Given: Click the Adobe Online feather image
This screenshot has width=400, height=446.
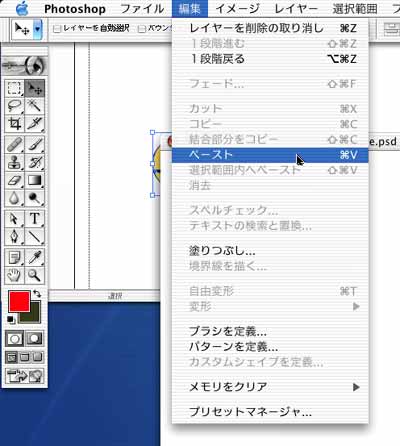Looking at the screenshot, I should click(x=24, y=65).
